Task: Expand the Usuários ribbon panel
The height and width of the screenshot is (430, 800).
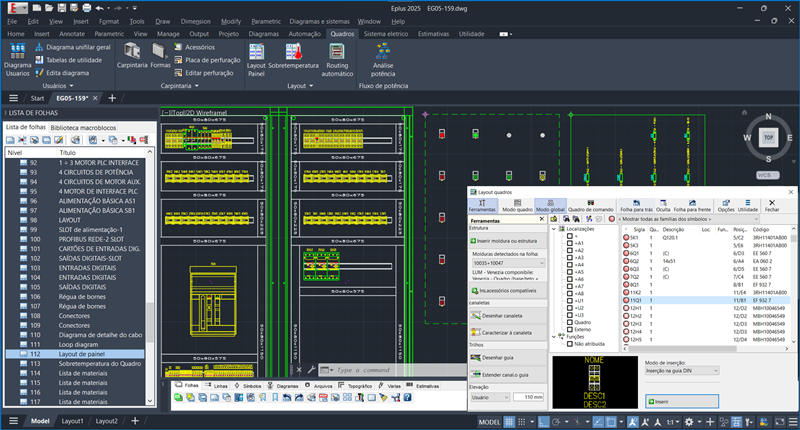Action: click(x=58, y=86)
